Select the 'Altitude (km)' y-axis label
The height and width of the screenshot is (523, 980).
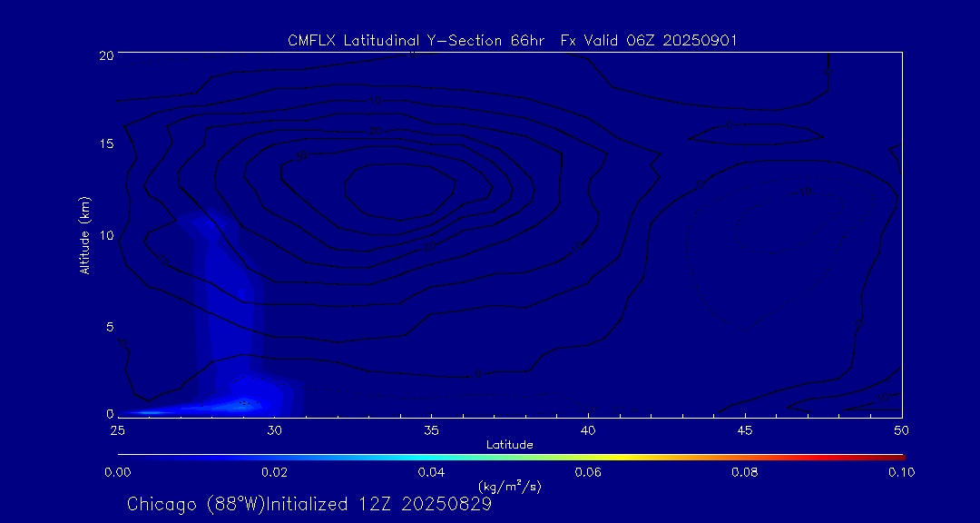tap(85, 235)
